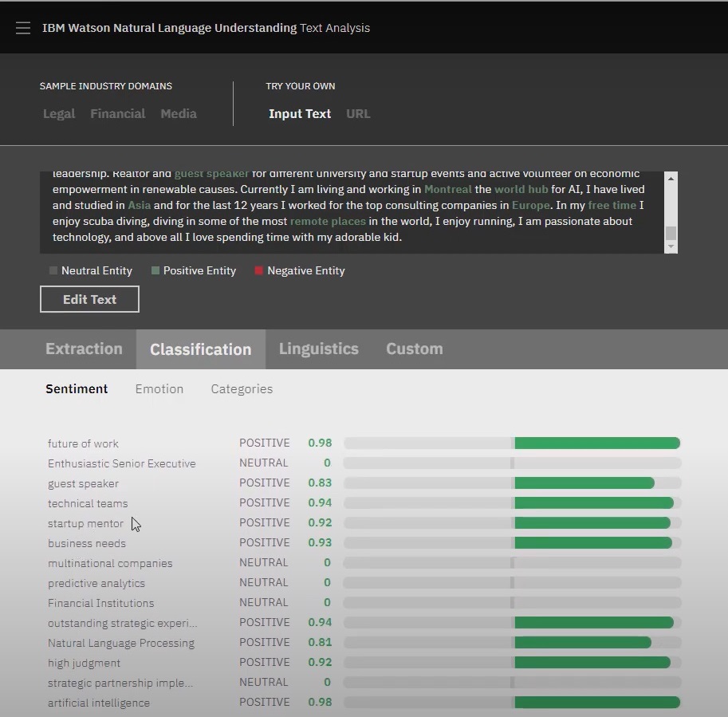Click the 'predictive analytics' row label

point(96,583)
